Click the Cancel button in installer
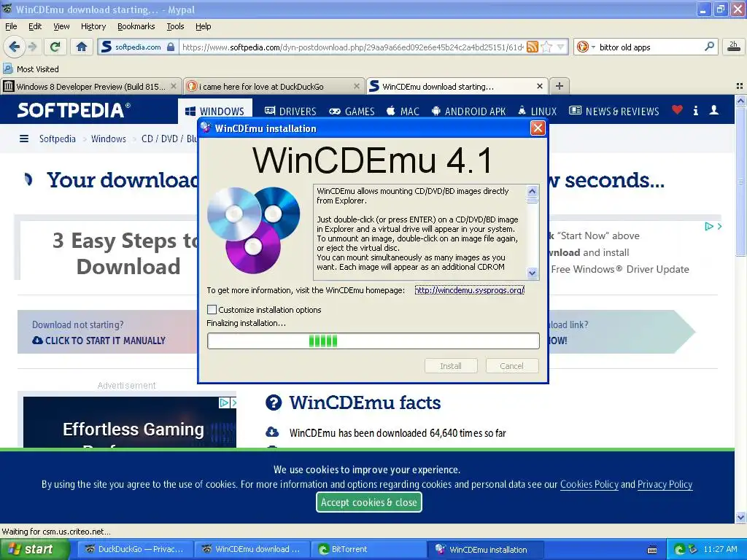Viewport: 747px width, 560px height. pos(511,366)
